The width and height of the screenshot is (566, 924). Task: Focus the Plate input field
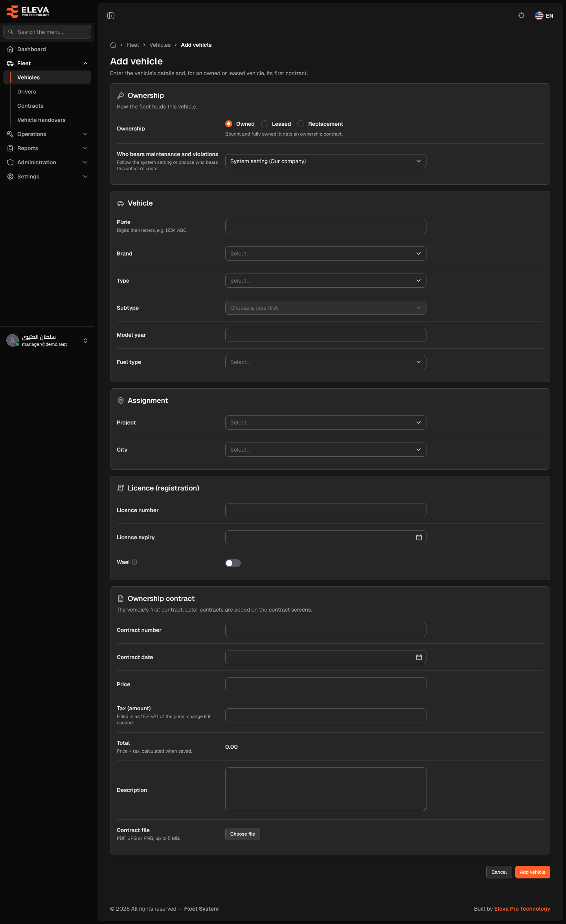(326, 226)
